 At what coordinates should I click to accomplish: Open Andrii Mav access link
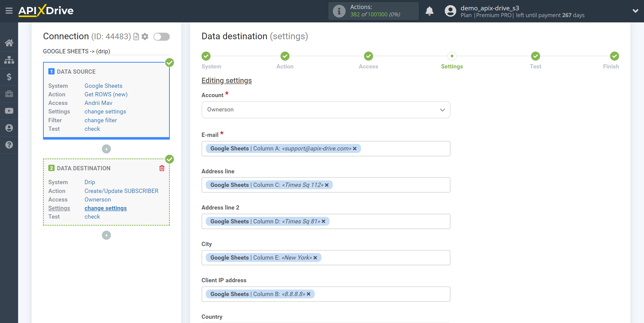coord(98,103)
